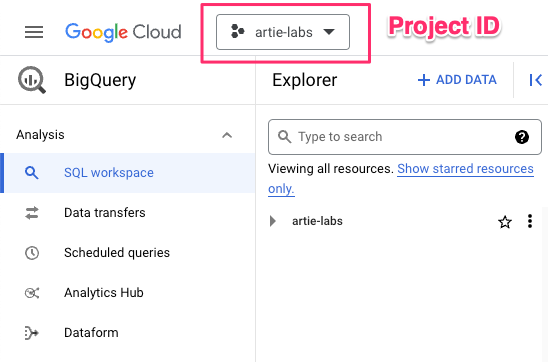This screenshot has width=548, height=362.
Task: Click the BigQuery product title
Action: coord(100,80)
